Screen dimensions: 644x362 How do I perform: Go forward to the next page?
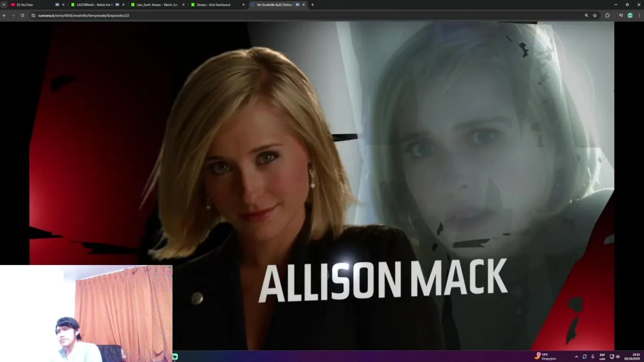tap(13, 16)
